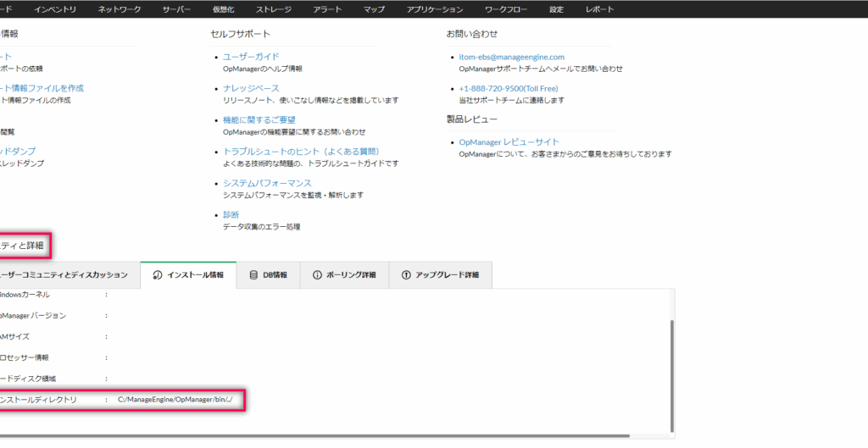868x448 pixels.
Task: Click the info icon on ポーリング詳細 tab
Action: [317, 275]
